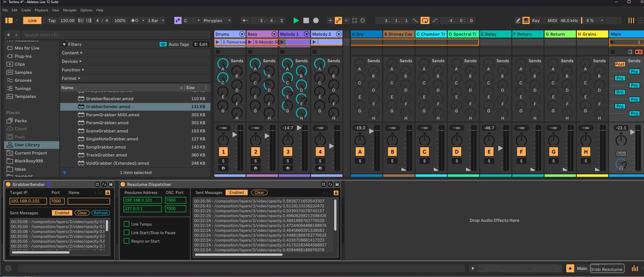Viewport: 644px width, 277px height.
Task: Toggle the metronome icon
Action: 135,20
